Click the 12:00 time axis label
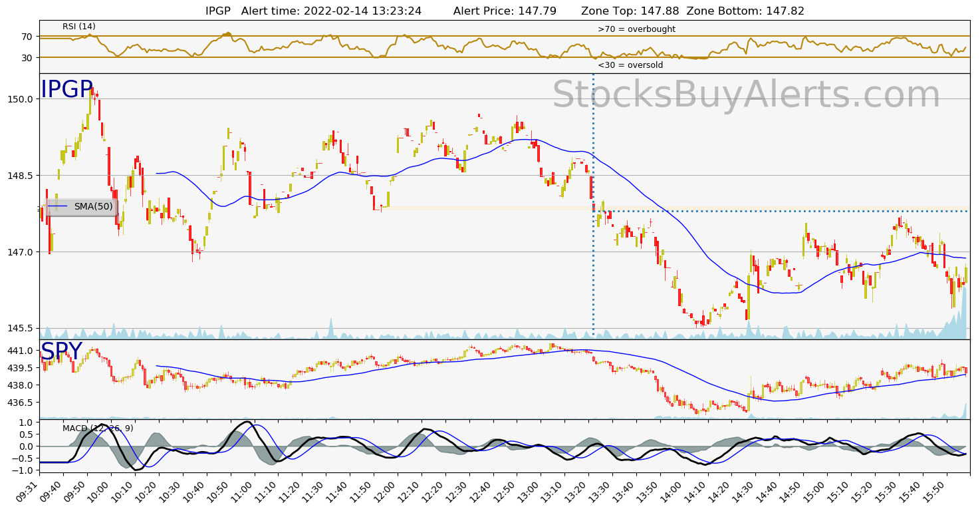The height and width of the screenshot is (511, 980). (x=385, y=490)
